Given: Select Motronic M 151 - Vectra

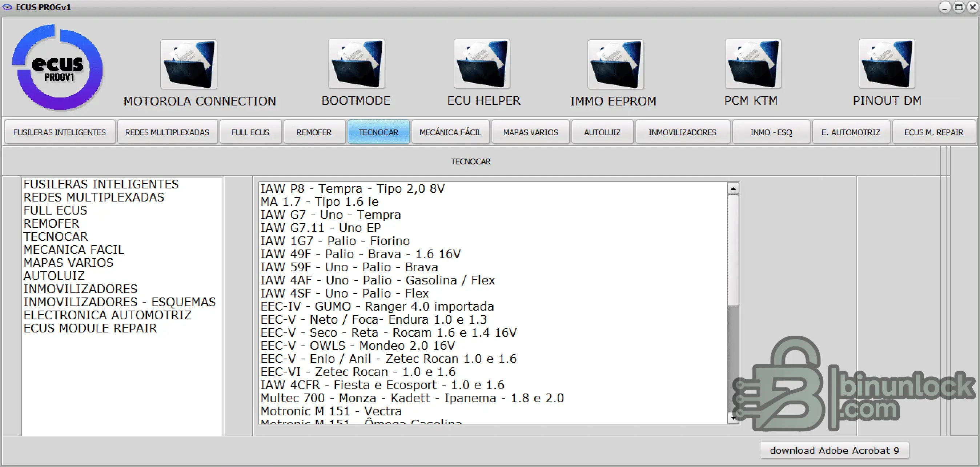Looking at the screenshot, I should [331, 411].
